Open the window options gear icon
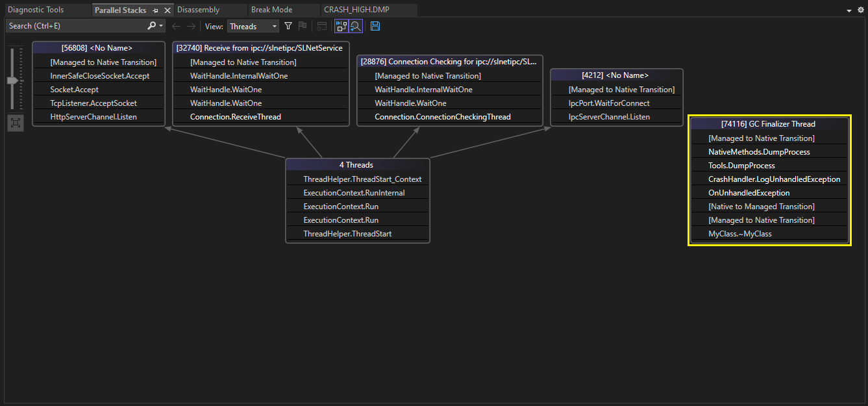The height and width of the screenshot is (406, 868). pyautogui.click(x=861, y=10)
